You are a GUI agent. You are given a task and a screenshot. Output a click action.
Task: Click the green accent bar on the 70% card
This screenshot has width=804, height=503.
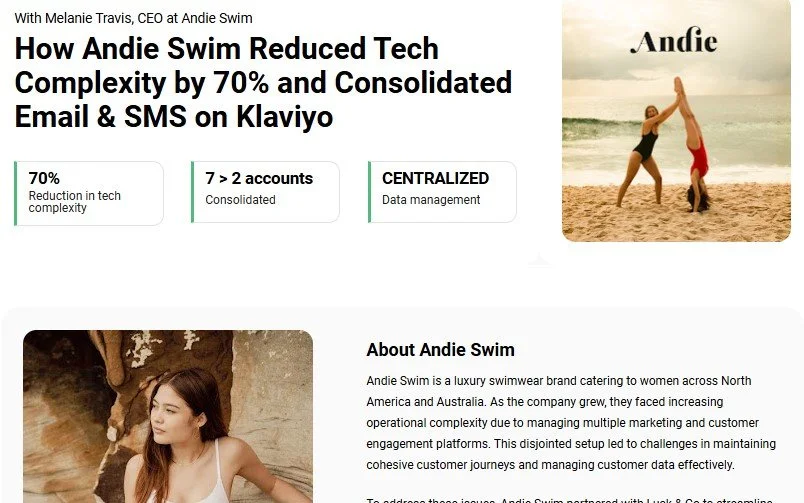click(x=15, y=193)
